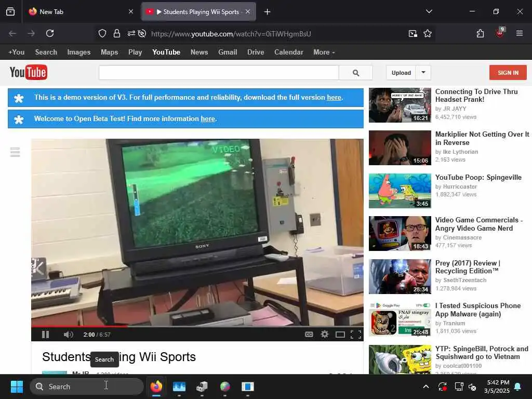The width and height of the screenshot is (532, 399).
Task: Open I Tested Suspicious Phone App Malware thumbnail
Action: point(400,319)
